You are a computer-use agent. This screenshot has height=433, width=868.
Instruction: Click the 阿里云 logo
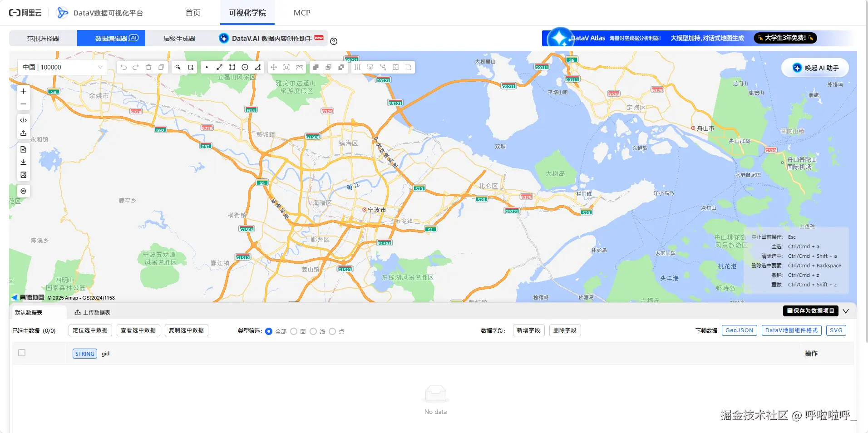click(x=25, y=13)
